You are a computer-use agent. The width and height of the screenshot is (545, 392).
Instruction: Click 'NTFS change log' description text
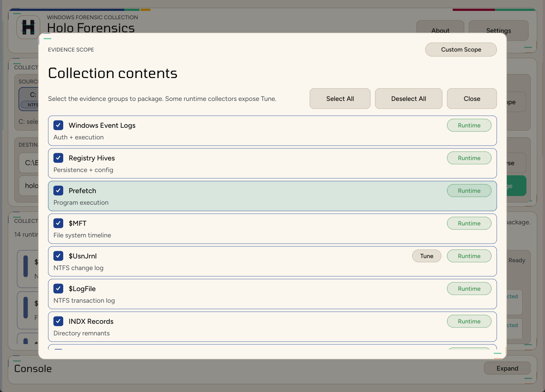[x=78, y=268]
